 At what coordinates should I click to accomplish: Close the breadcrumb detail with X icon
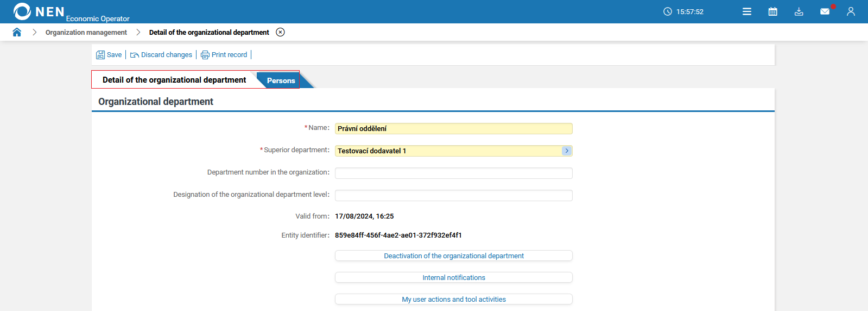280,32
